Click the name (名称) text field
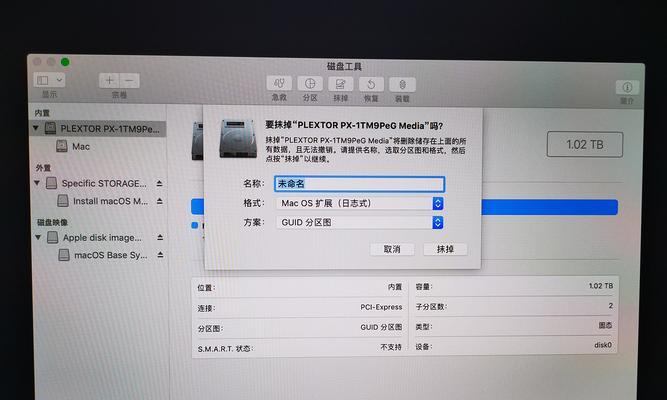667x400 pixels. pos(359,184)
